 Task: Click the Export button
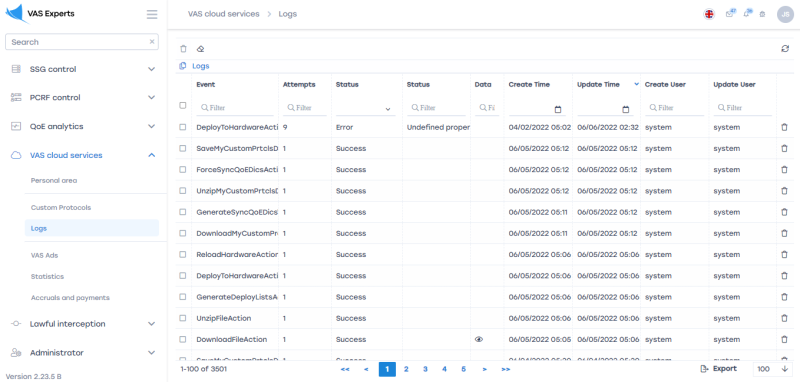718,369
